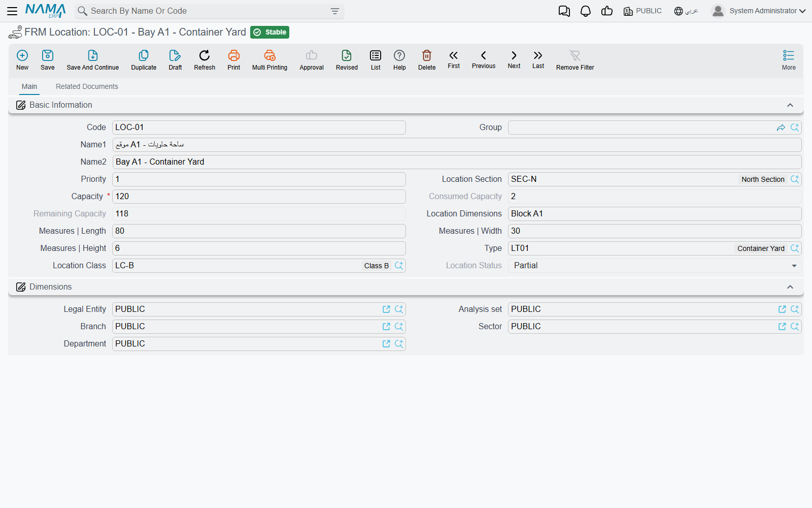Open lookup search for Type field

795,248
